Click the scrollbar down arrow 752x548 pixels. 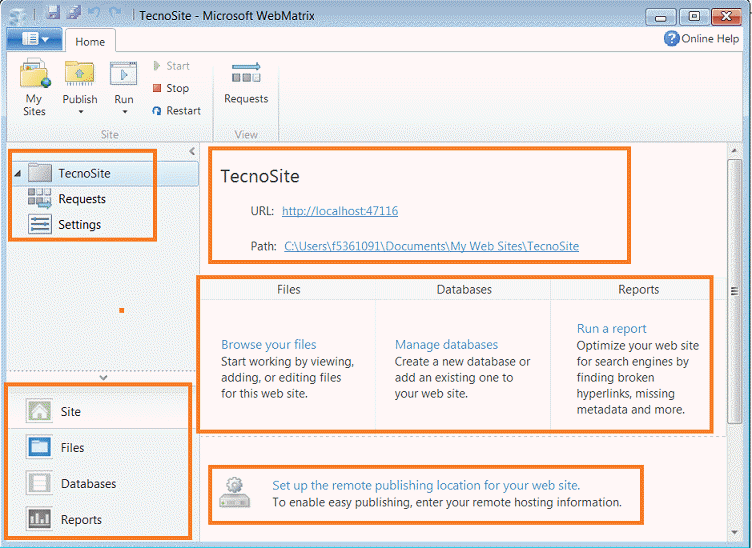[734, 532]
